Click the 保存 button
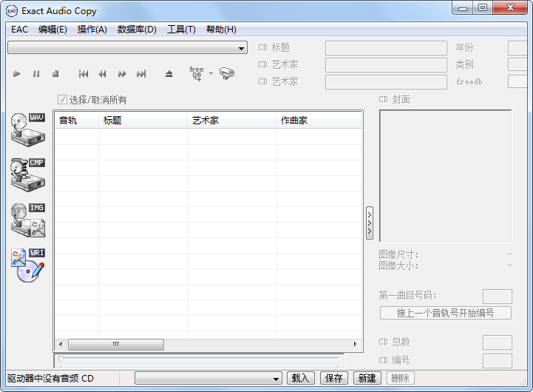 334,378
